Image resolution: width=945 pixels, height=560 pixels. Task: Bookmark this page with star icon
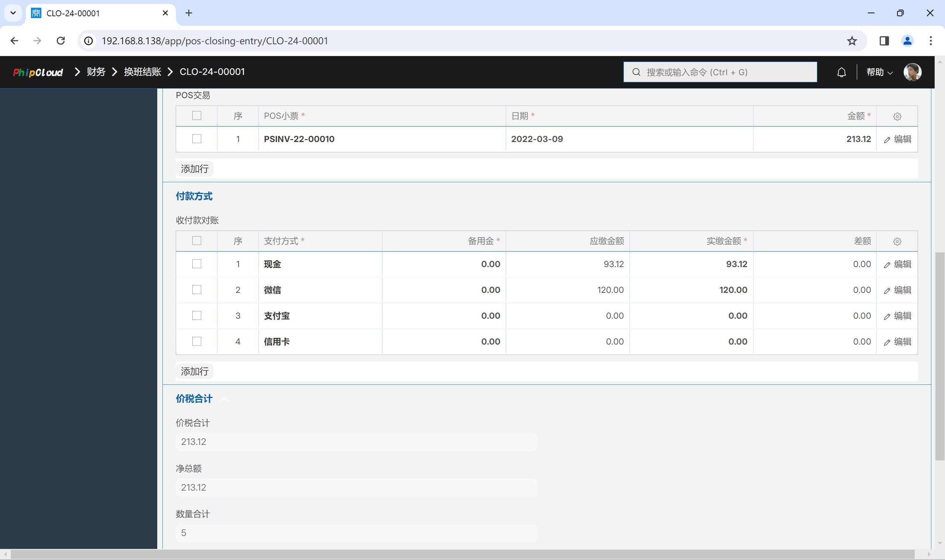(x=852, y=41)
